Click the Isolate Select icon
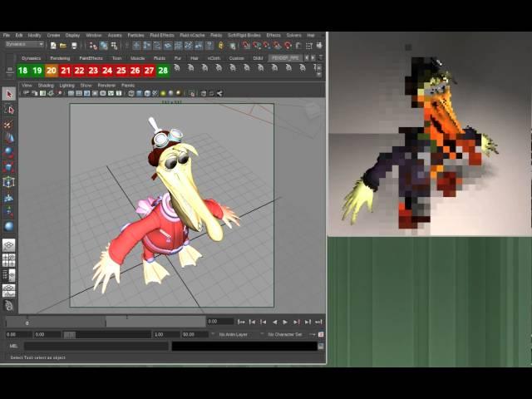Screen dimensions: 532x399 (192, 93)
